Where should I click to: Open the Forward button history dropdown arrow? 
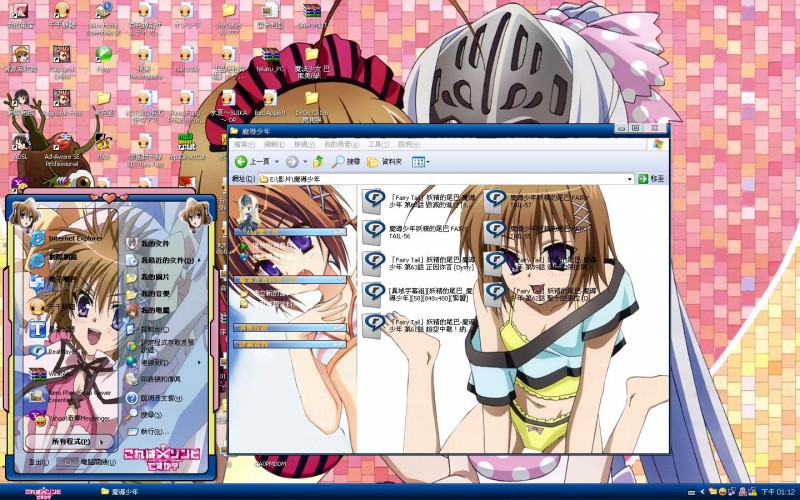[305, 162]
